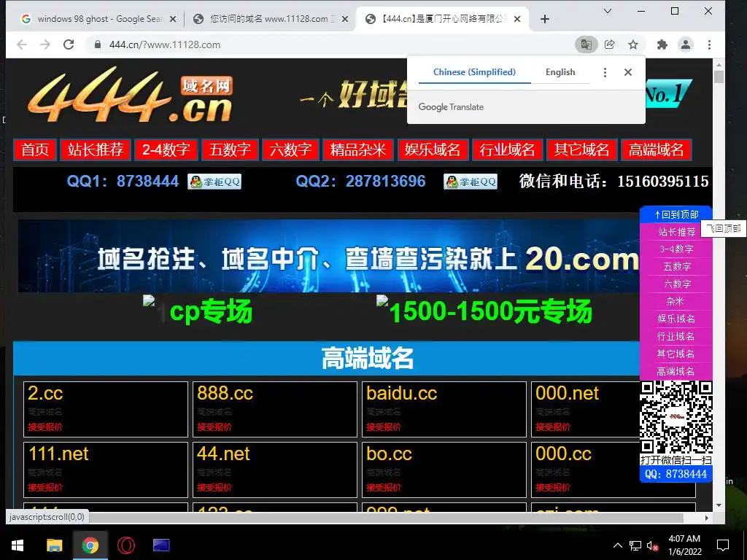
Task: Click 杂米 in side panel
Action: click(x=676, y=301)
